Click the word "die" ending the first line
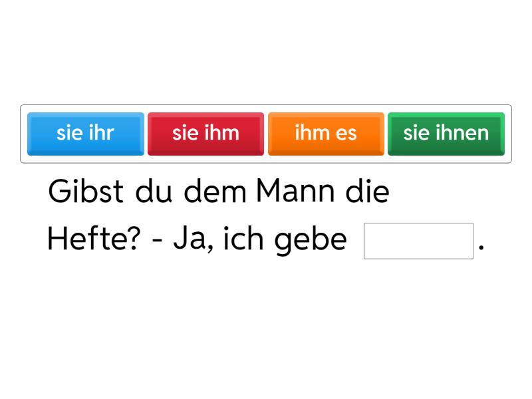The width and height of the screenshot is (532, 399). [367, 191]
